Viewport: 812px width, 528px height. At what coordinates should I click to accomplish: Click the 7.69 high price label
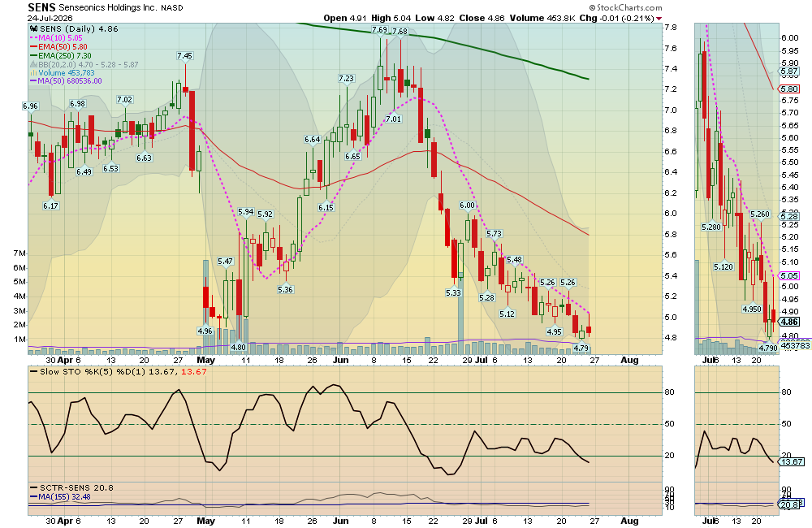point(379,29)
